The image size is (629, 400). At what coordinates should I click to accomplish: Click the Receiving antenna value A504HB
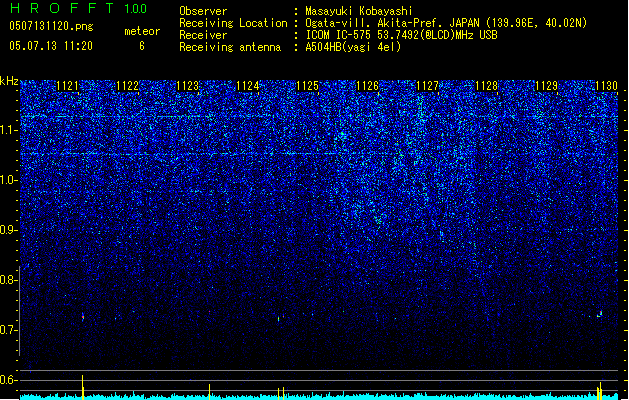click(323, 47)
